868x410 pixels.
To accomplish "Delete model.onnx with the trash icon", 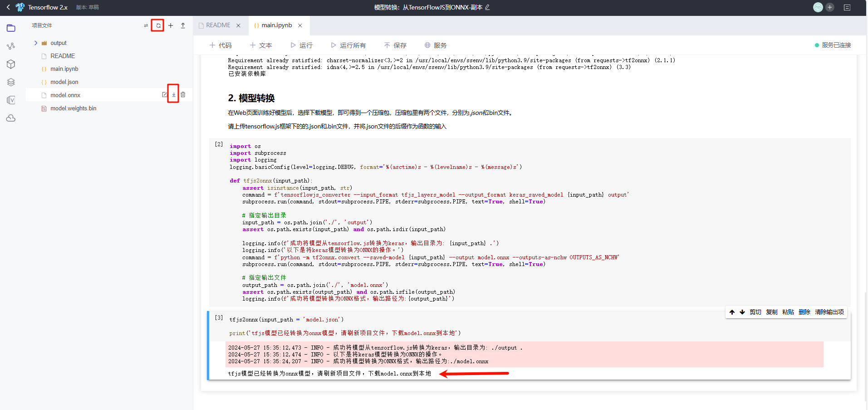I will pyautogui.click(x=183, y=94).
